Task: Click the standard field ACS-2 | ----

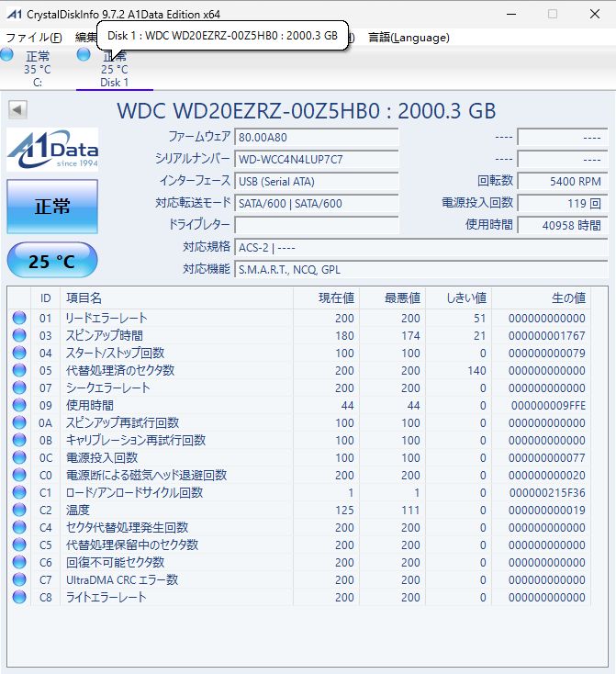Action: pyautogui.click(x=421, y=248)
